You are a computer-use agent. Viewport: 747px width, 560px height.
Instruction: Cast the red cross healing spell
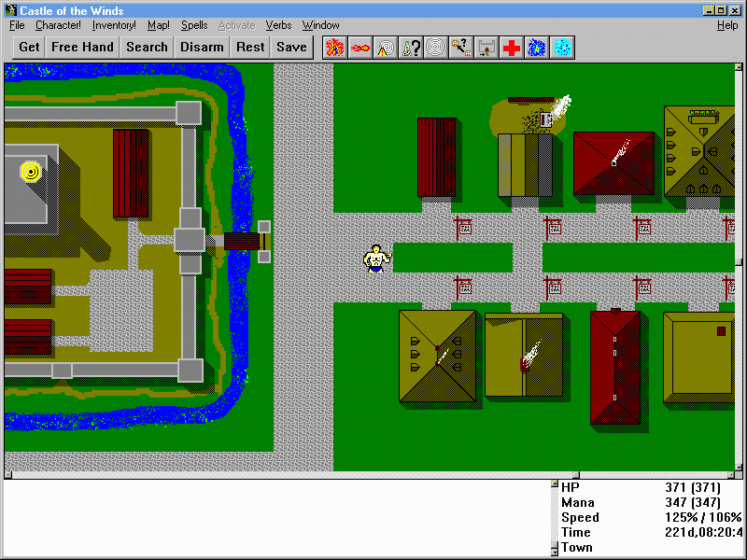511,48
